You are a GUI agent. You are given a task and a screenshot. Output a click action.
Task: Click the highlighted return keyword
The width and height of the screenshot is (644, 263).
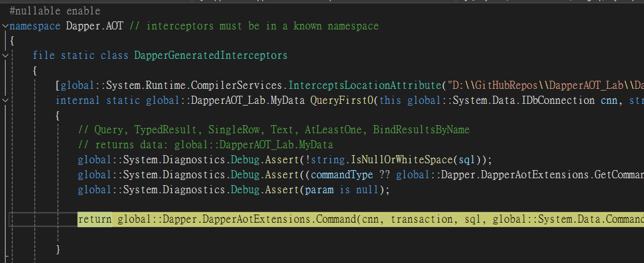pos(95,220)
